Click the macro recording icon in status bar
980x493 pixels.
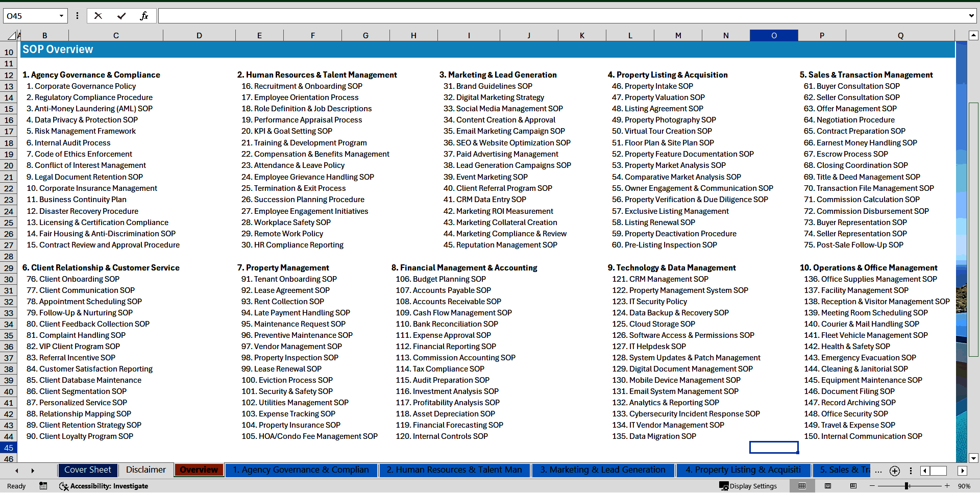(43, 486)
